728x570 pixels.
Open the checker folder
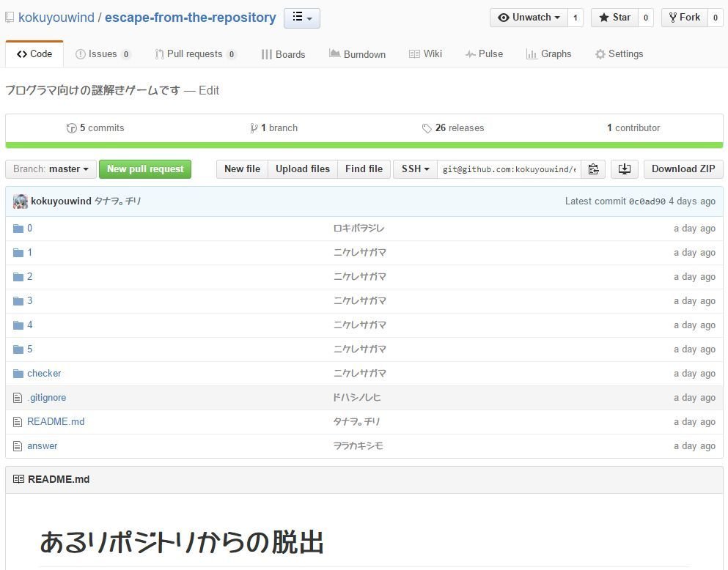click(x=44, y=374)
